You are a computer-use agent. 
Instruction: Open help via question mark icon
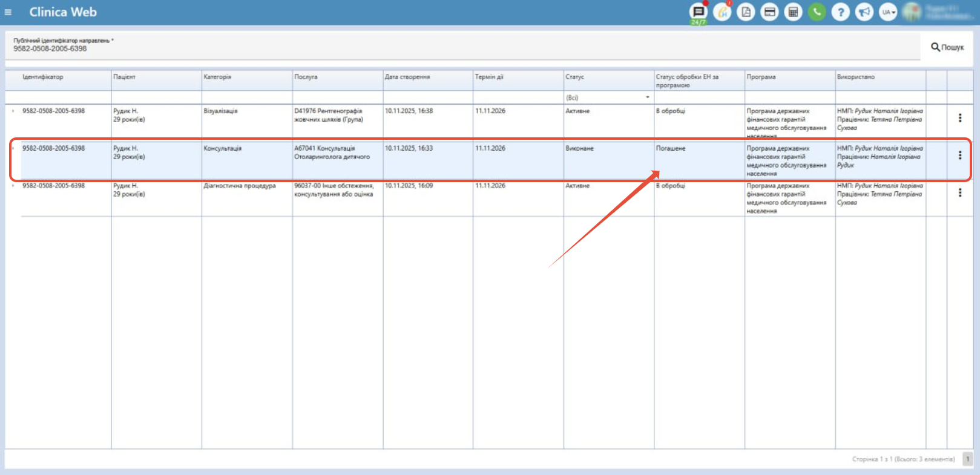pyautogui.click(x=840, y=12)
